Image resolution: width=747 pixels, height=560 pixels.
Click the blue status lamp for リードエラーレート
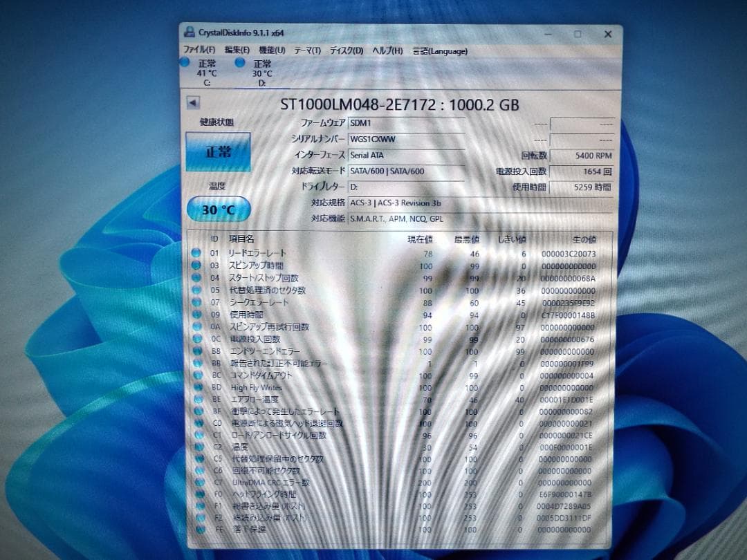coord(196,253)
